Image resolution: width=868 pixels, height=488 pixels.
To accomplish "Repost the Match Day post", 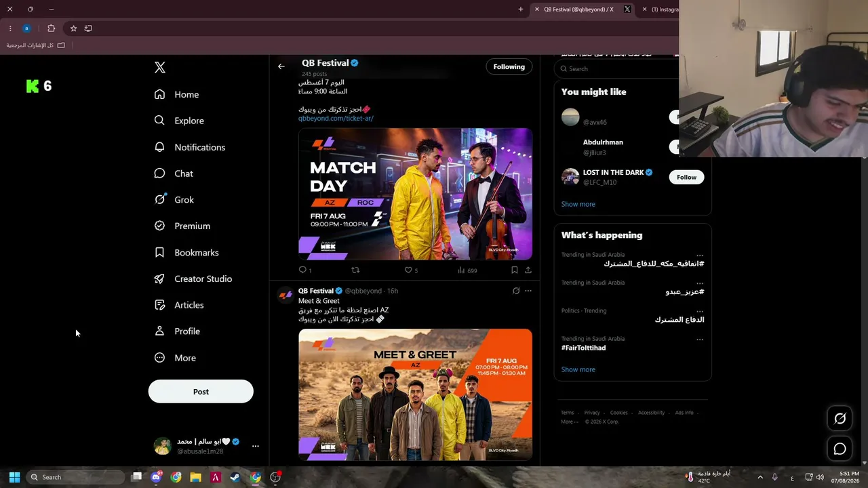I will [355, 270].
